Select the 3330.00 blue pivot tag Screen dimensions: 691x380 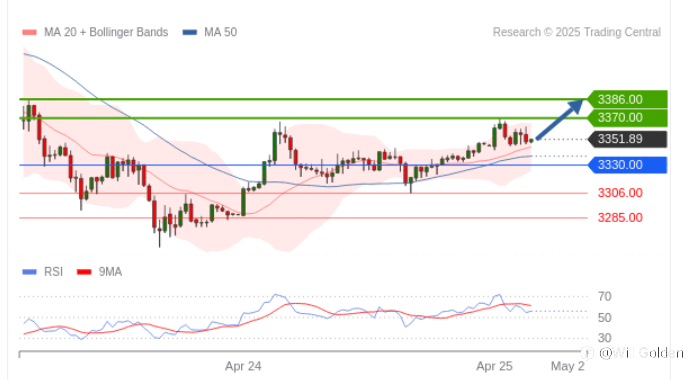pos(628,165)
